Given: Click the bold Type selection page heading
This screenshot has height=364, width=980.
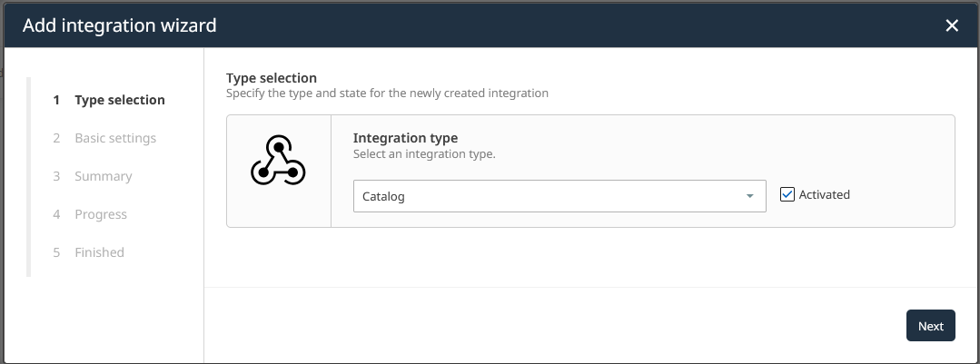Looking at the screenshot, I should [272, 78].
